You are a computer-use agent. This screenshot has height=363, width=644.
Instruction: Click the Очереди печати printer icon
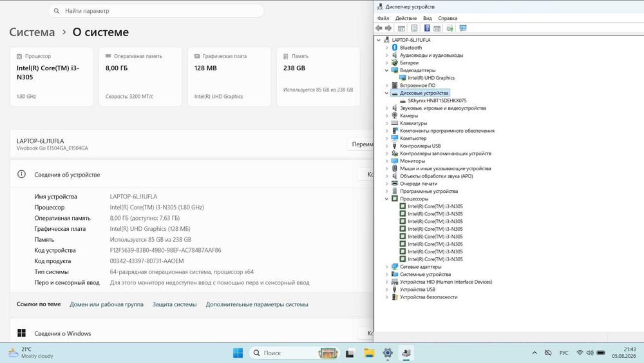pyautogui.click(x=395, y=183)
